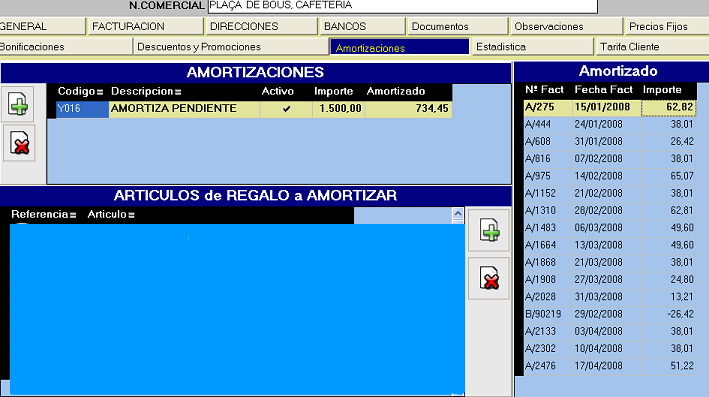Select the Y016 code cell
Screen dimensions: 709x397
pos(82,109)
